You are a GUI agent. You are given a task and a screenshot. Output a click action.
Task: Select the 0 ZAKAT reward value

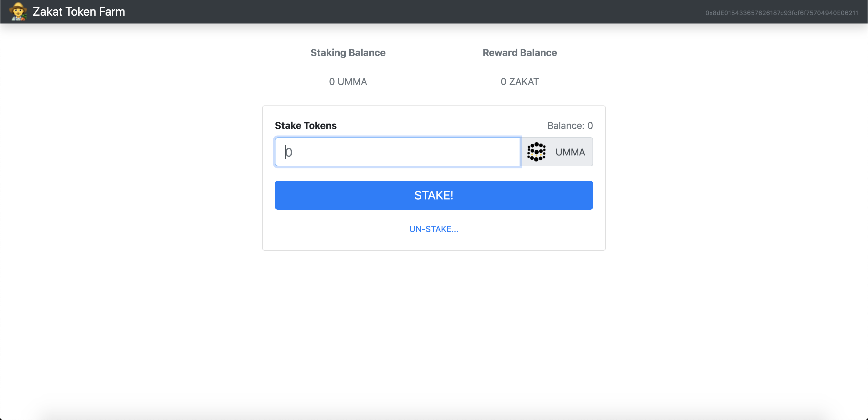pyautogui.click(x=519, y=82)
